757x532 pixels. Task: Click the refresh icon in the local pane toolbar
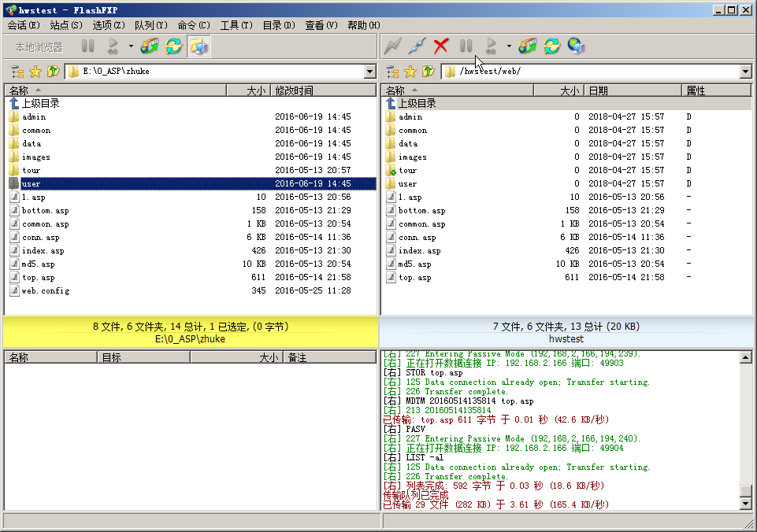(173, 46)
